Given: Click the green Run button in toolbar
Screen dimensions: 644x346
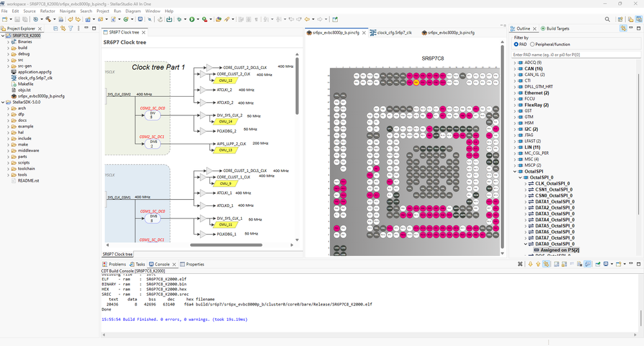Looking at the screenshot, I should pos(191,19).
